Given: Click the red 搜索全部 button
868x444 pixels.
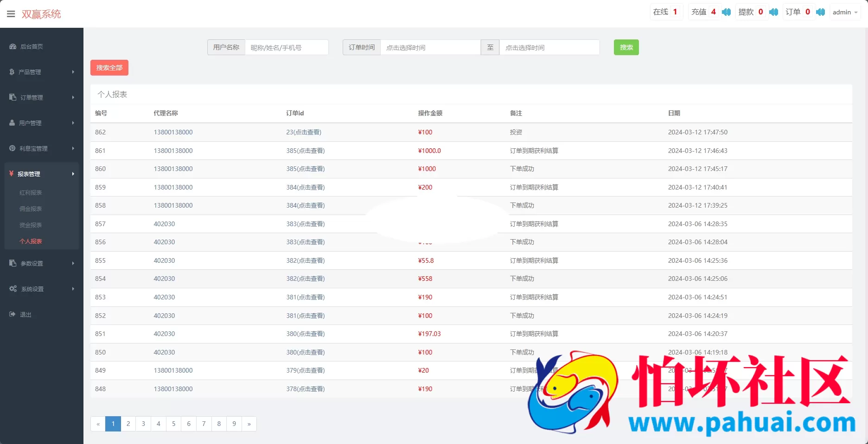Looking at the screenshot, I should click(109, 68).
